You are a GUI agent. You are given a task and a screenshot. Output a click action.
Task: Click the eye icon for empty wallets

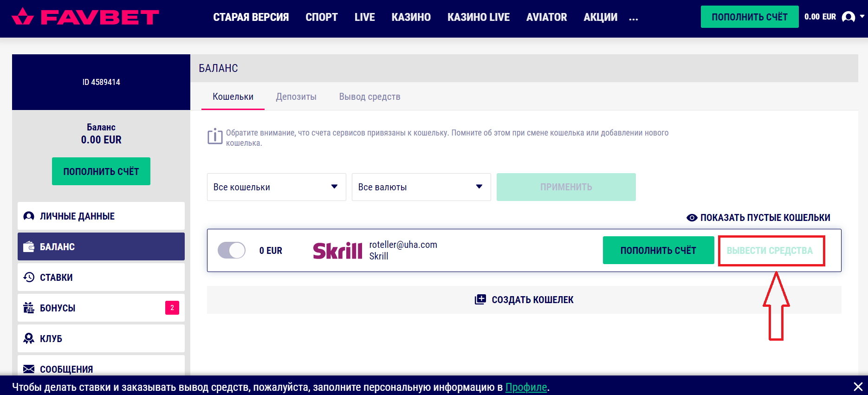[x=692, y=218]
